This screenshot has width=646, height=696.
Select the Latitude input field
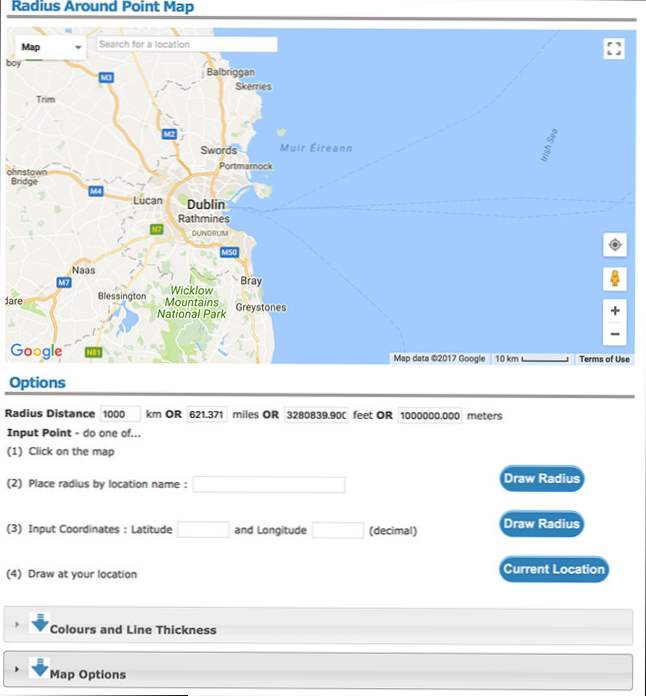pos(203,530)
